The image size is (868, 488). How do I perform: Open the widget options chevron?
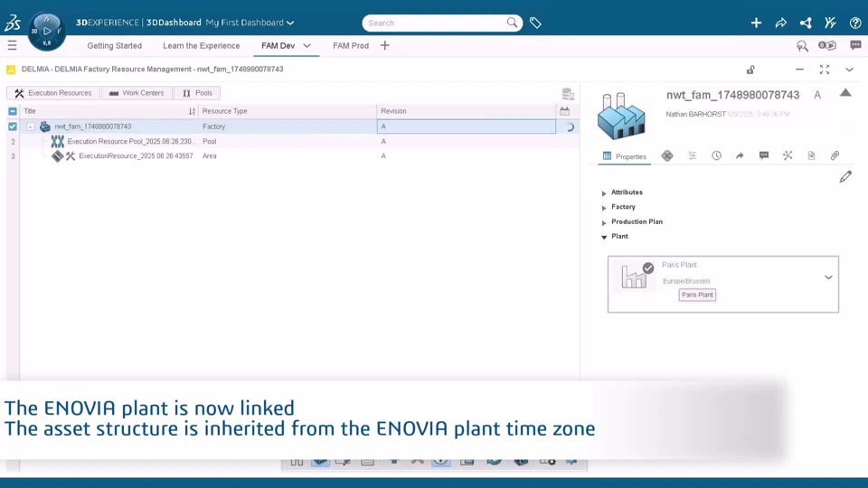(x=849, y=70)
